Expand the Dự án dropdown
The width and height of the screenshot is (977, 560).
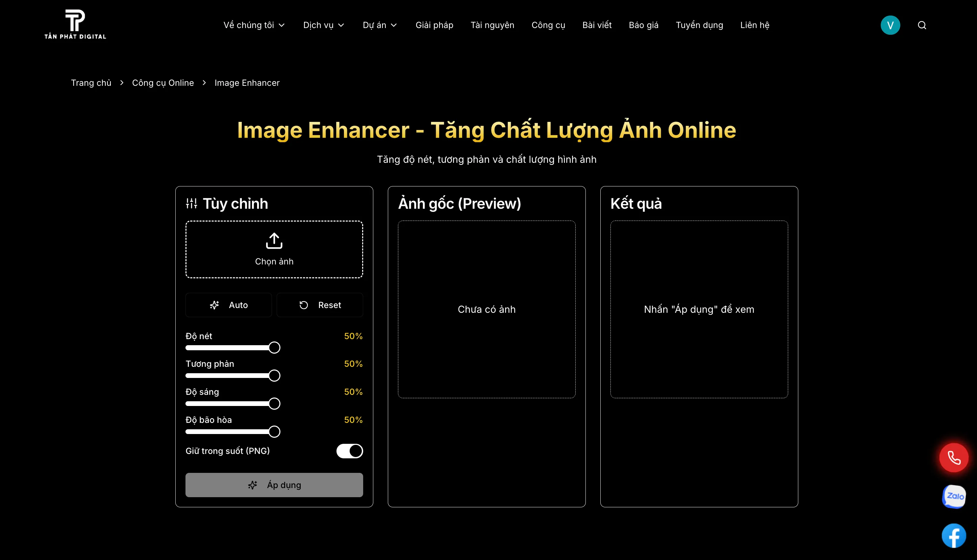[379, 25]
